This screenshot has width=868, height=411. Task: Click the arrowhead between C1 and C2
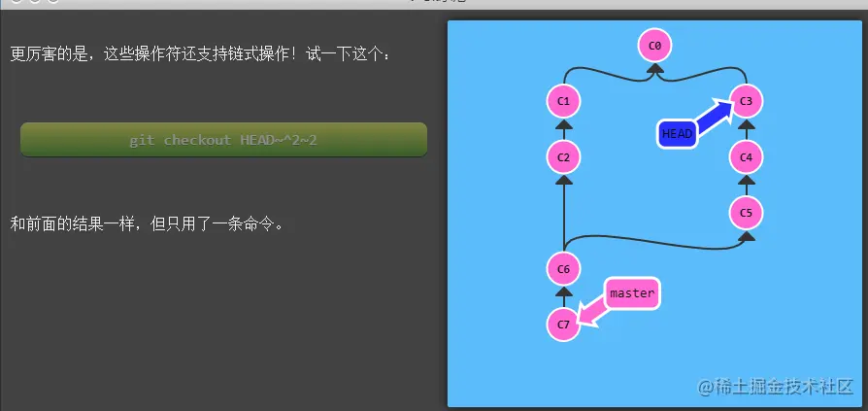(563, 124)
